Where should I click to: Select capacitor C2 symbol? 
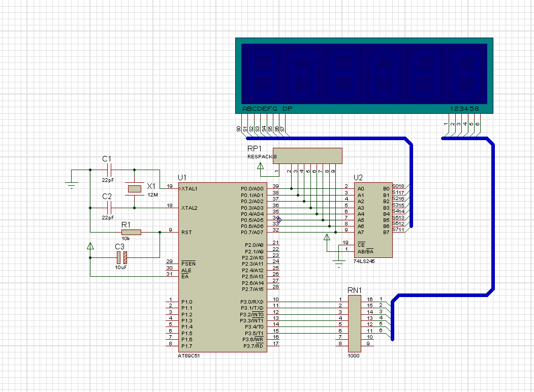[x=109, y=208]
